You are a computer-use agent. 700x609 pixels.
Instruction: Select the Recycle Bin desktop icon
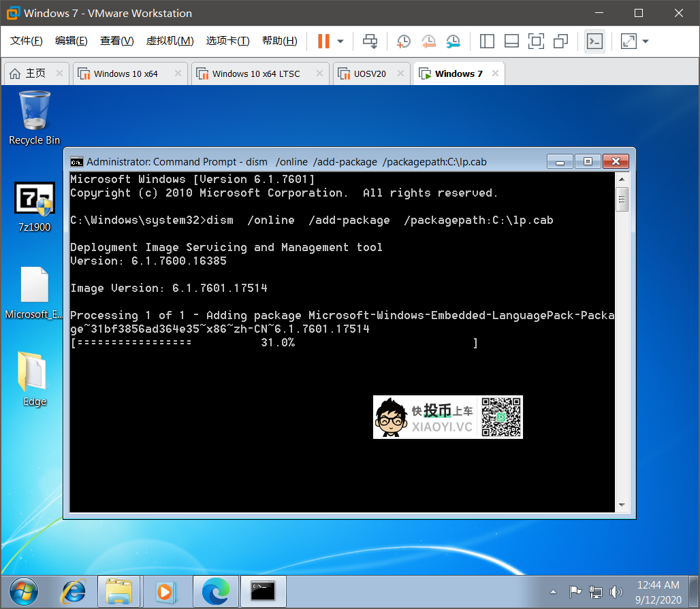(x=34, y=118)
